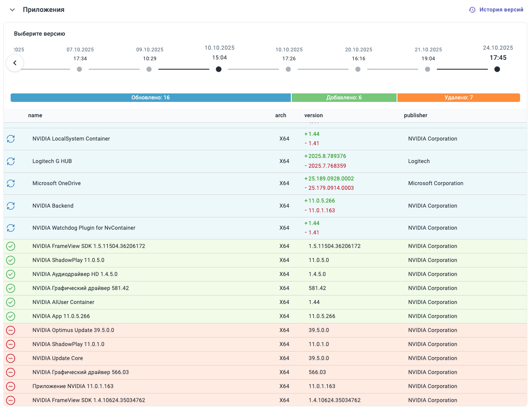Collapse the Приложения section chevron
The image size is (532, 411).
pyautogui.click(x=12, y=10)
